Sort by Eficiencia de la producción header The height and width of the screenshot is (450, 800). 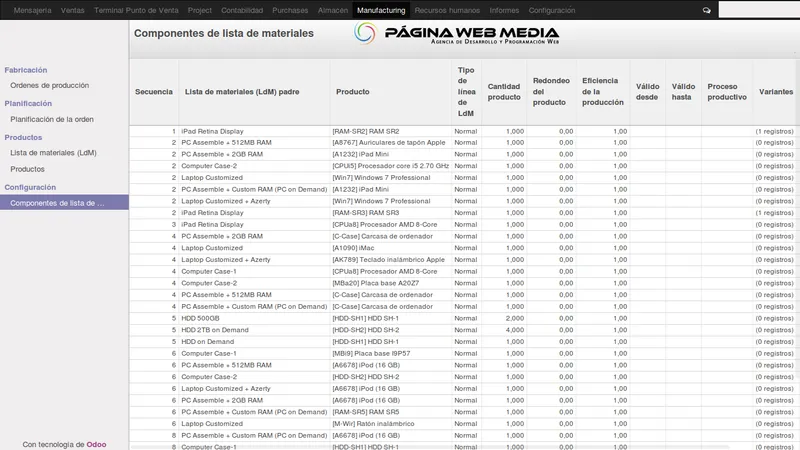[603, 92]
